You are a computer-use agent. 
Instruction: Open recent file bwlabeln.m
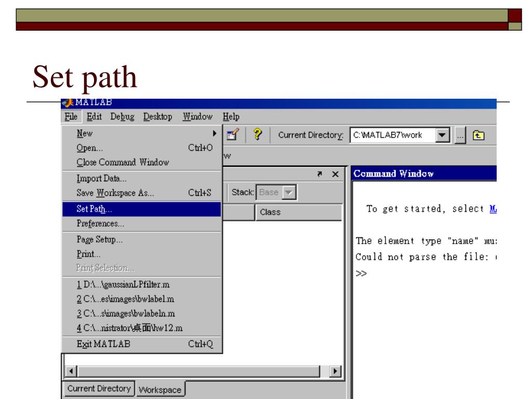coord(142,313)
